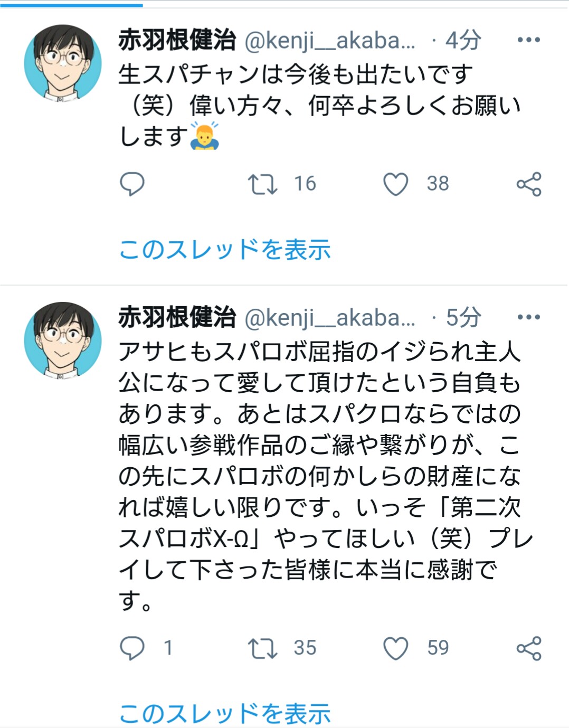The width and height of the screenshot is (569, 728).
Task: Like the 生スパチャン tweet
Action: coord(395,184)
